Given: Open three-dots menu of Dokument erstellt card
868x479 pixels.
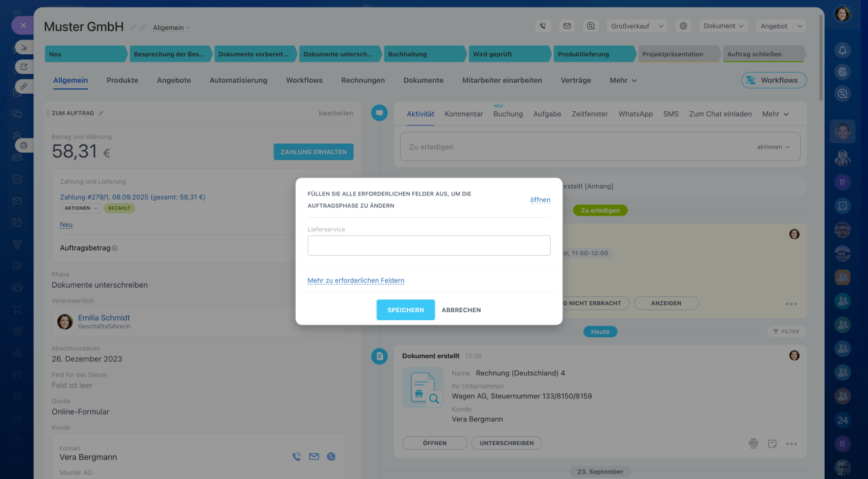Looking at the screenshot, I should click(791, 444).
